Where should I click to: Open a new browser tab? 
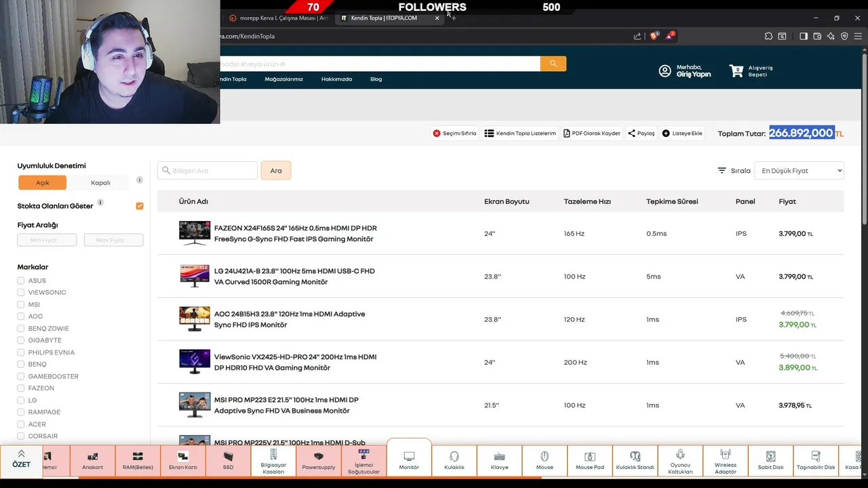click(454, 18)
